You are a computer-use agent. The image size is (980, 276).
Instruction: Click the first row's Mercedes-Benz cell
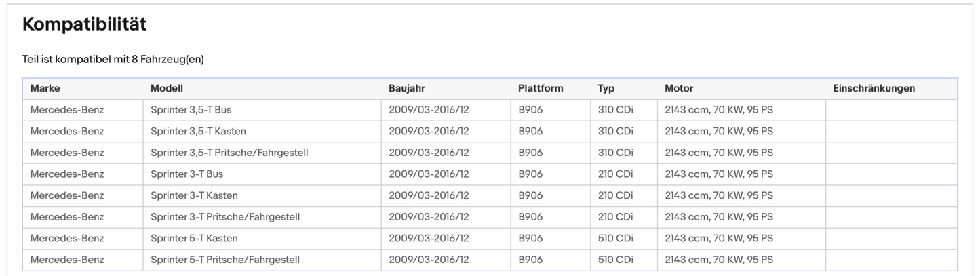coord(67,110)
